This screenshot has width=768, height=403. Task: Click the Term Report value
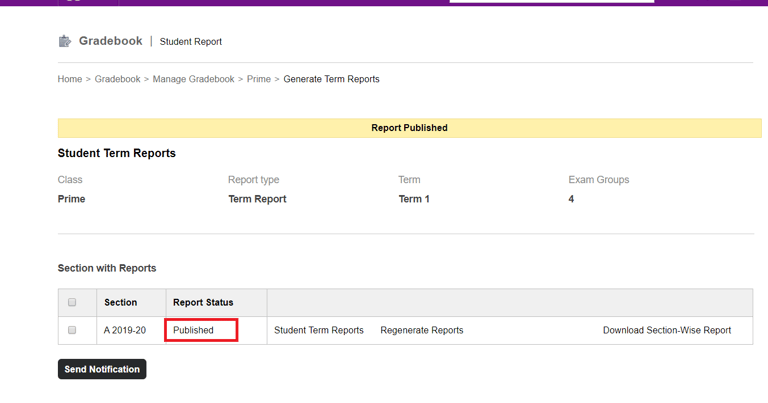pyautogui.click(x=257, y=199)
